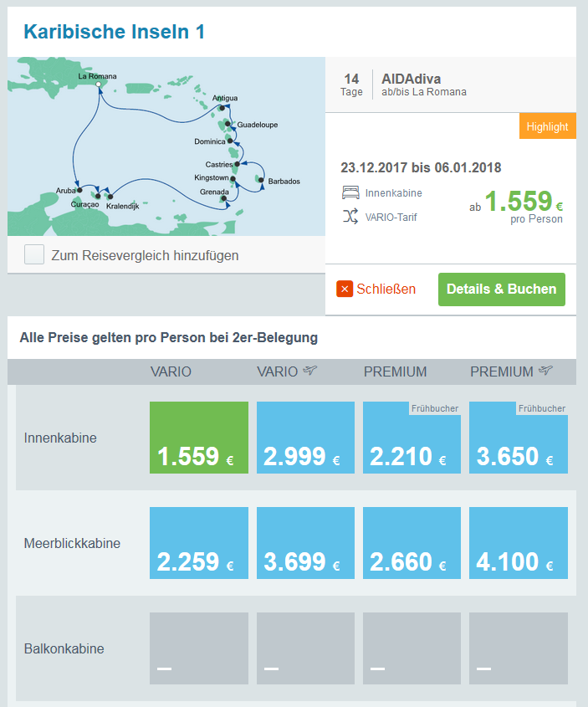
Task: Select the 2.210 € Innenkabine PREMIUM Frühbucher tile
Action: click(x=412, y=438)
